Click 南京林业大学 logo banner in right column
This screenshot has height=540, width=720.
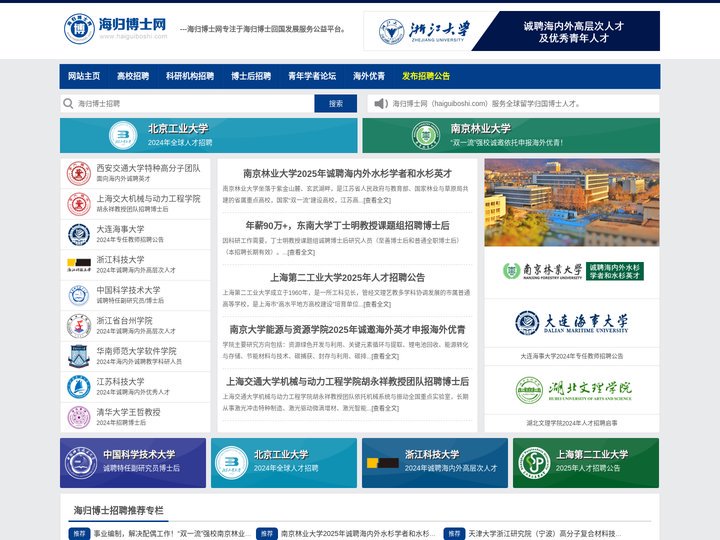tap(573, 271)
